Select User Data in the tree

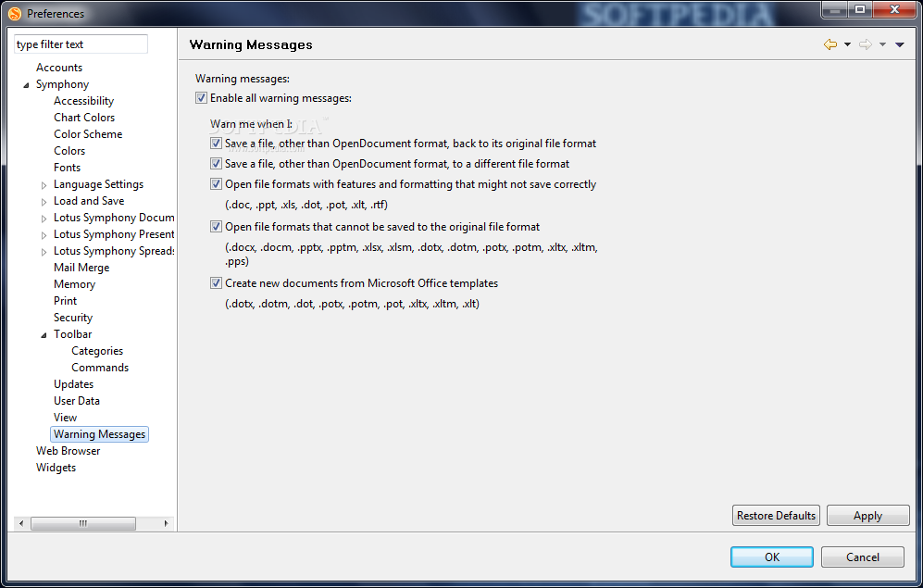pos(77,400)
